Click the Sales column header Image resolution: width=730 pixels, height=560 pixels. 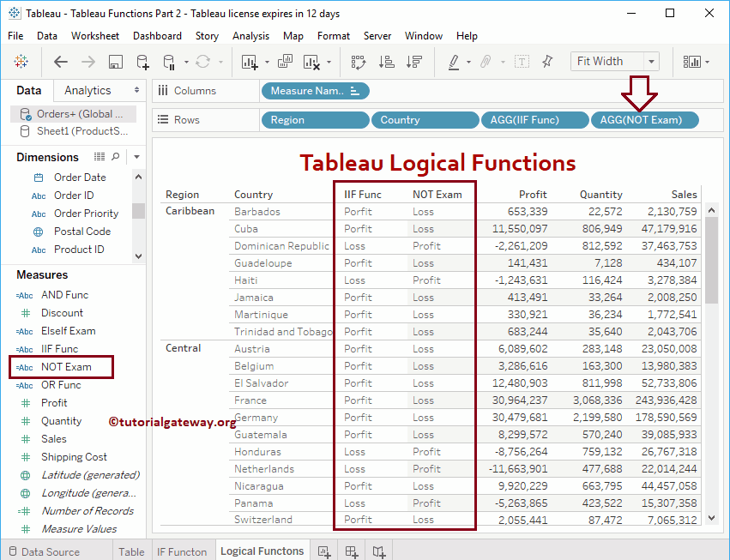point(684,195)
